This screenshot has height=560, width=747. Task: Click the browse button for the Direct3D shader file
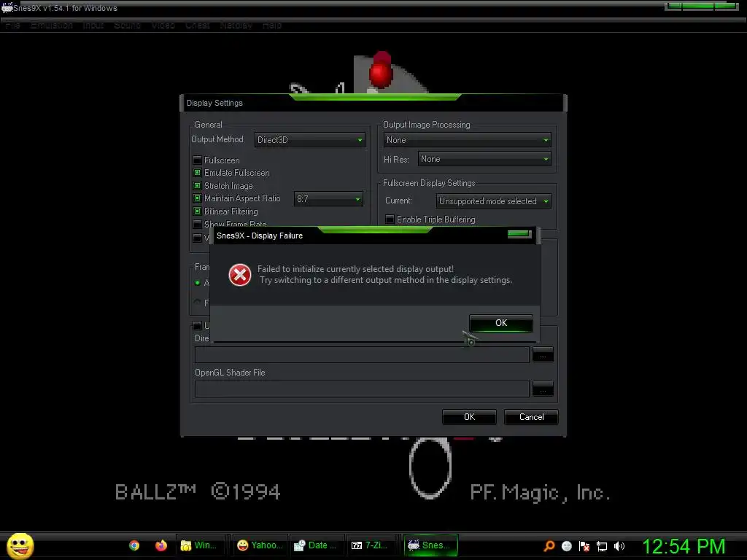point(543,355)
